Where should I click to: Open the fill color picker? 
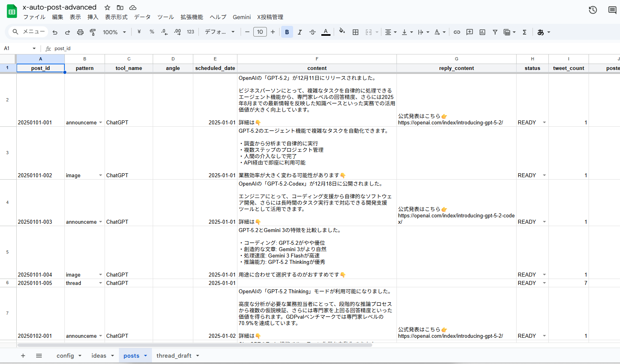(x=342, y=32)
